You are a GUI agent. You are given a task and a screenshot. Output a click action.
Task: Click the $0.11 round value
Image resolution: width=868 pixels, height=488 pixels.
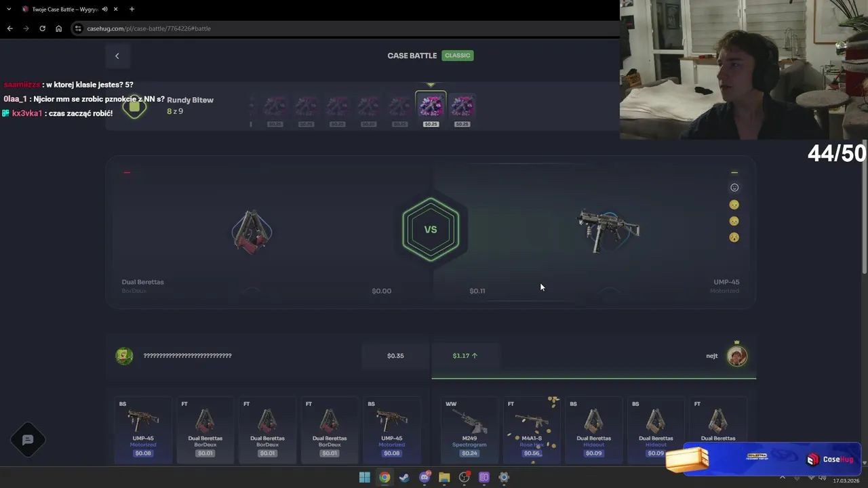pos(477,291)
